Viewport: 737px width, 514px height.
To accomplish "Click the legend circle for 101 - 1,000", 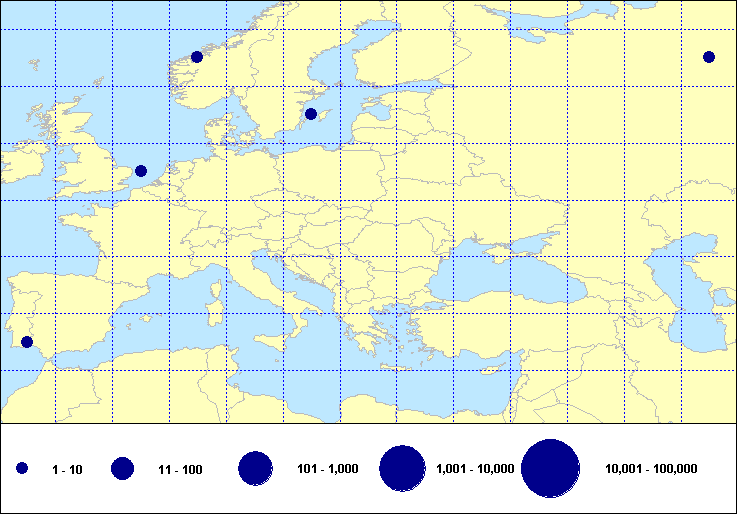I will click(x=256, y=469).
